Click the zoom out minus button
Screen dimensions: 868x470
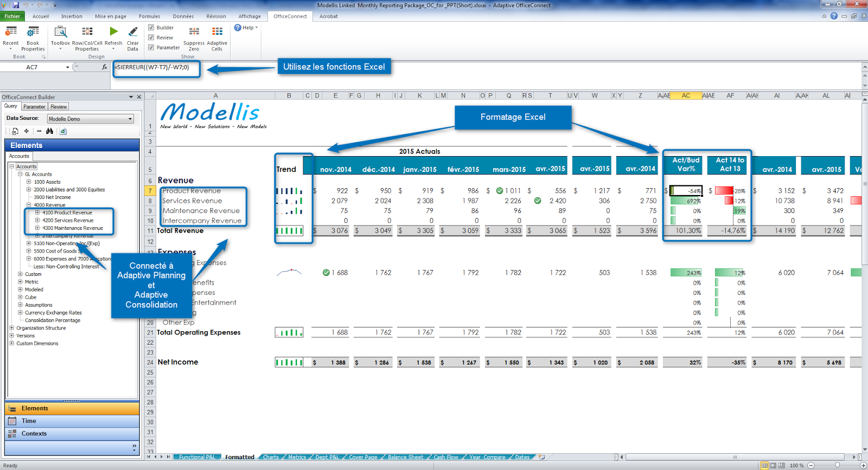coord(811,465)
